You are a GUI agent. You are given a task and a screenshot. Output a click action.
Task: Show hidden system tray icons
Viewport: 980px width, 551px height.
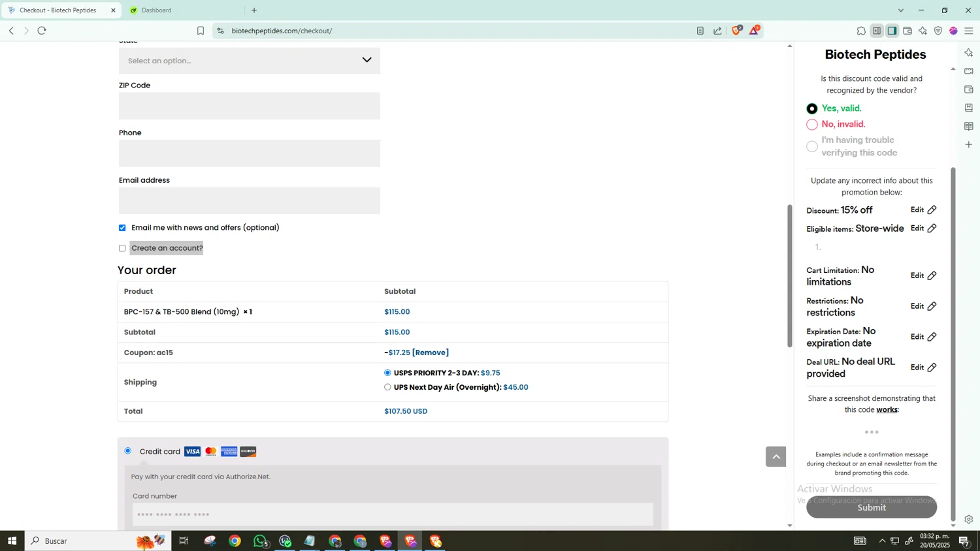click(882, 541)
